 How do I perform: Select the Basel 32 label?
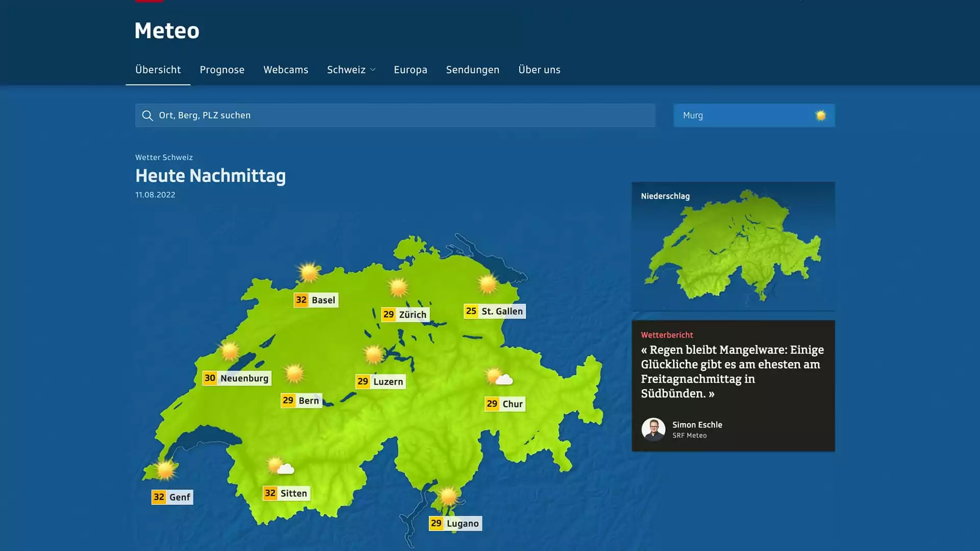point(316,300)
